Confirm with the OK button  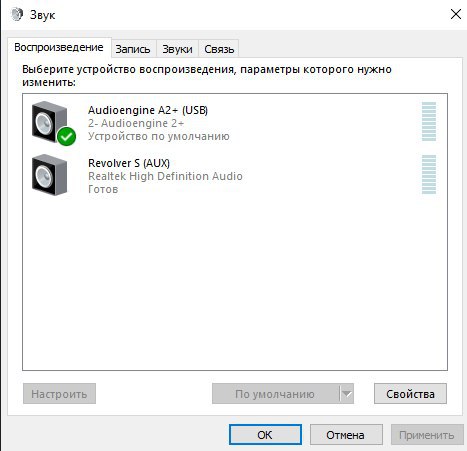pos(265,435)
